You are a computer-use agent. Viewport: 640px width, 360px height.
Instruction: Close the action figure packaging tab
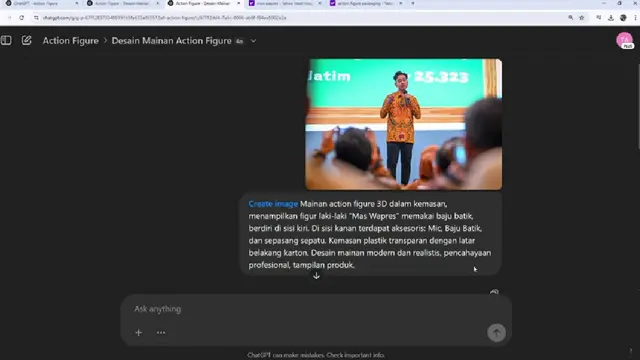400,3
